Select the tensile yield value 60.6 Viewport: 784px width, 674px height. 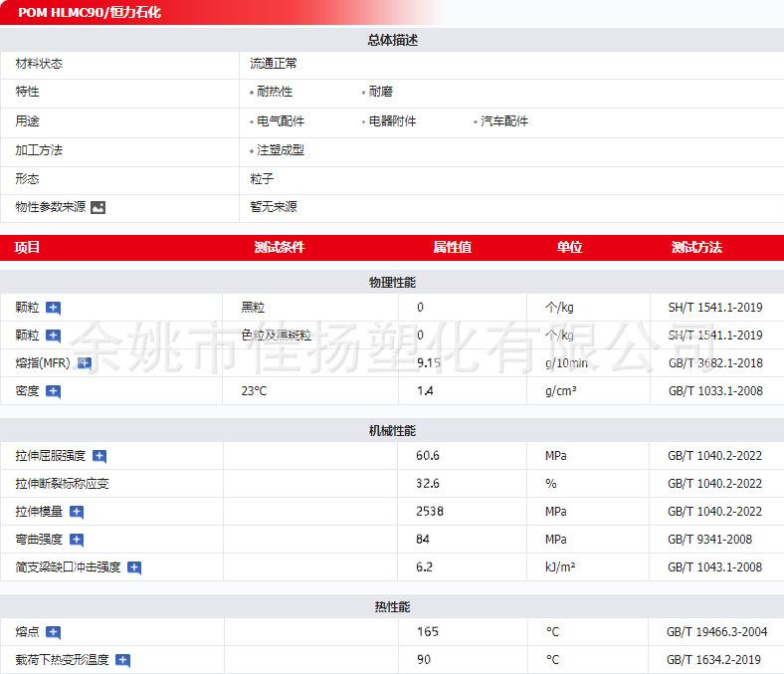[428, 456]
